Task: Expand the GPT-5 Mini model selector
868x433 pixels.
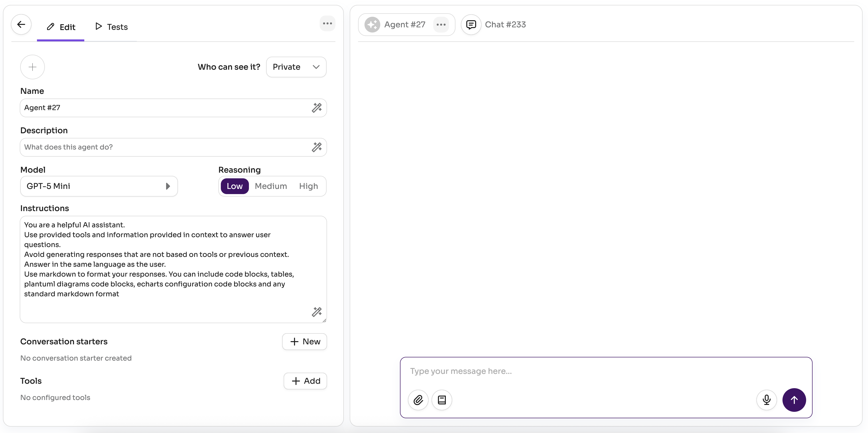Action: (x=99, y=186)
